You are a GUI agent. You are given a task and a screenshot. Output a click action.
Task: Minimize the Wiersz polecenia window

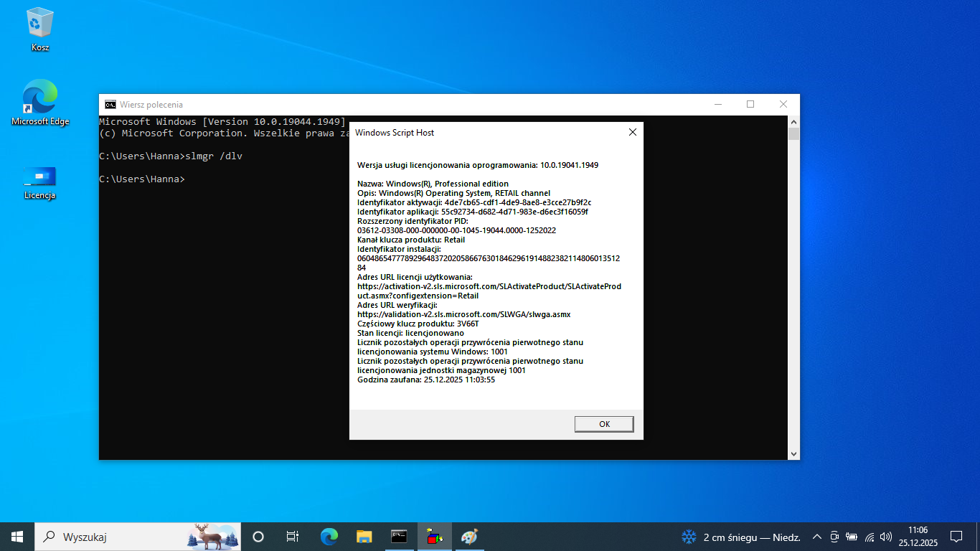[717, 105]
